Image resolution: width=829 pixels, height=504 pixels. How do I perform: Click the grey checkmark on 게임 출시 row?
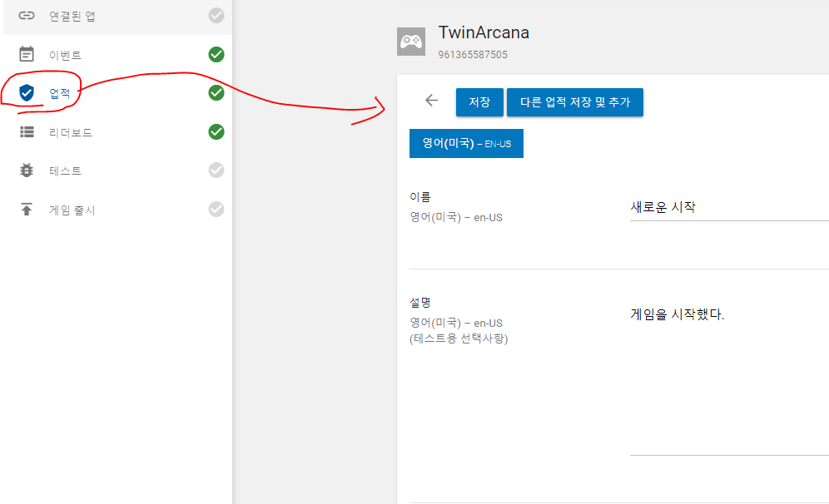pos(216,210)
